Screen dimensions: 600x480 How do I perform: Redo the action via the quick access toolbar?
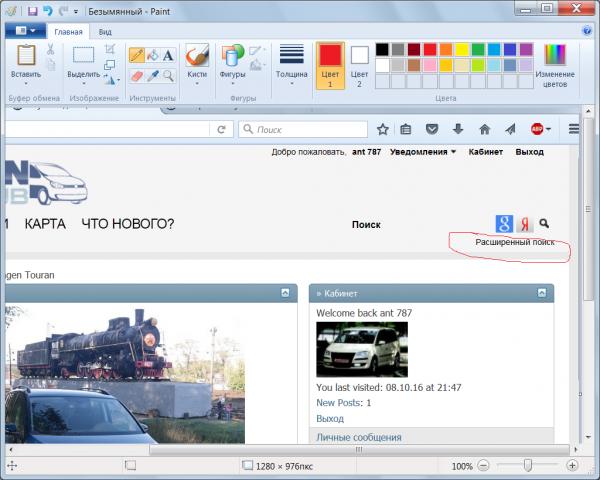point(62,11)
